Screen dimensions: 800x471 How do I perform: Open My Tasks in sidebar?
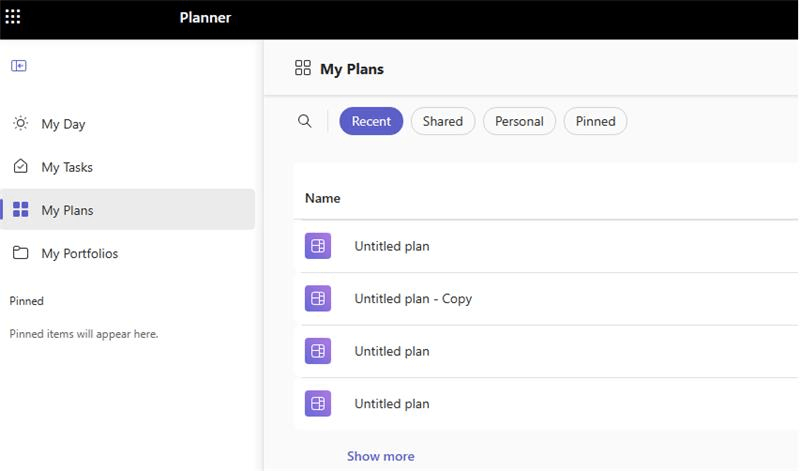pyautogui.click(x=128, y=167)
